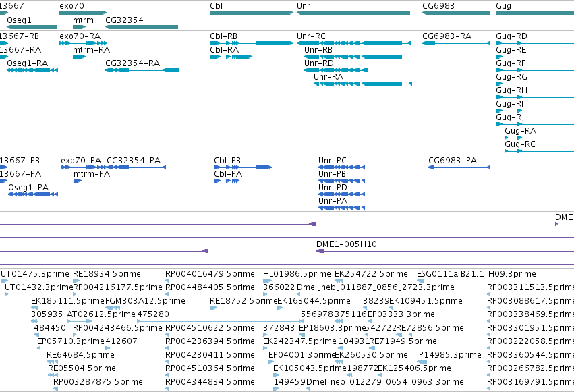Image resolution: width=574 pixels, height=392 pixels.
Task: Click the Unr-RA transcript label
Action: 328,77
